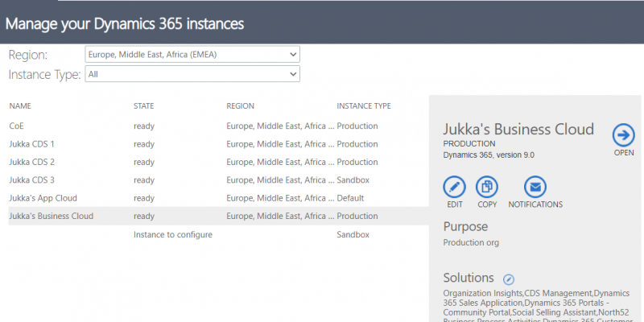This screenshot has height=322, width=644.
Task: Click the Sandbox type of Jukka CDS 3
Action: click(x=353, y=180)
